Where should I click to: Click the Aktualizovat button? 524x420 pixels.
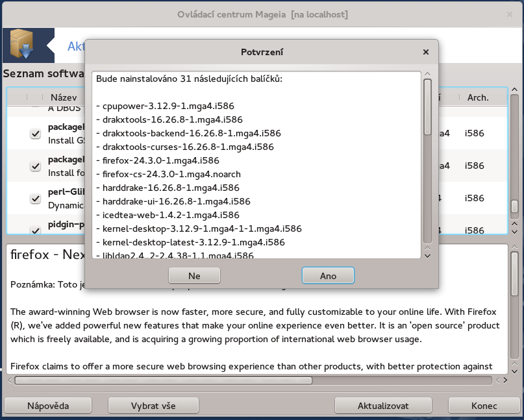[383, 406]
